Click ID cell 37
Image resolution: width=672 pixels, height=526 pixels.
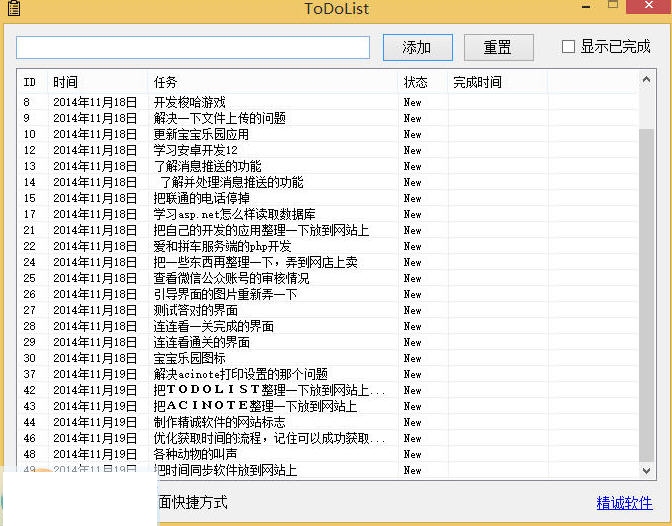[29, 374]
